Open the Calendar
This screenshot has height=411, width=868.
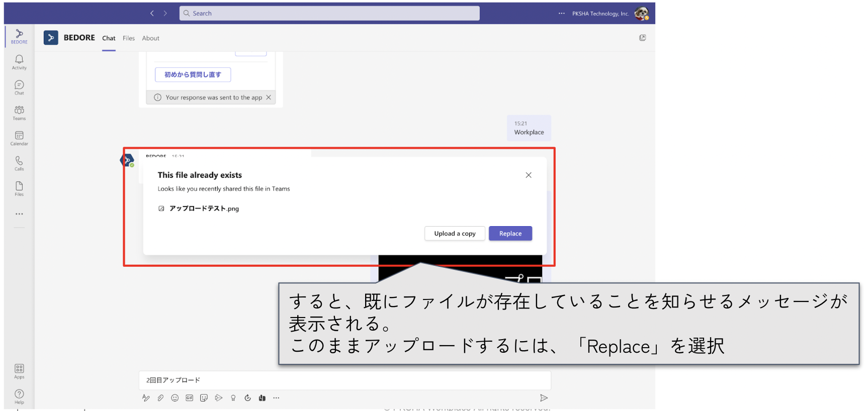tap(19, 138)
